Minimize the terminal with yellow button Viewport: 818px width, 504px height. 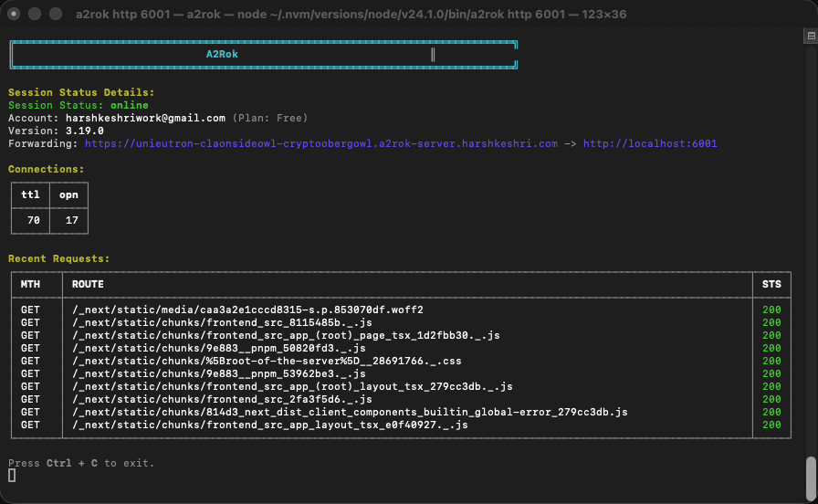[35, 15]
